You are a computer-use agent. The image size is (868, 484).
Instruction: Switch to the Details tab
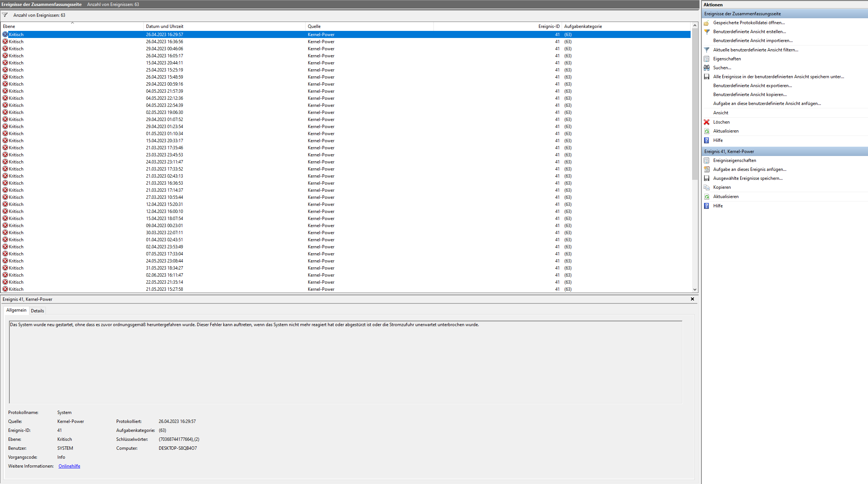pos(37,311)
